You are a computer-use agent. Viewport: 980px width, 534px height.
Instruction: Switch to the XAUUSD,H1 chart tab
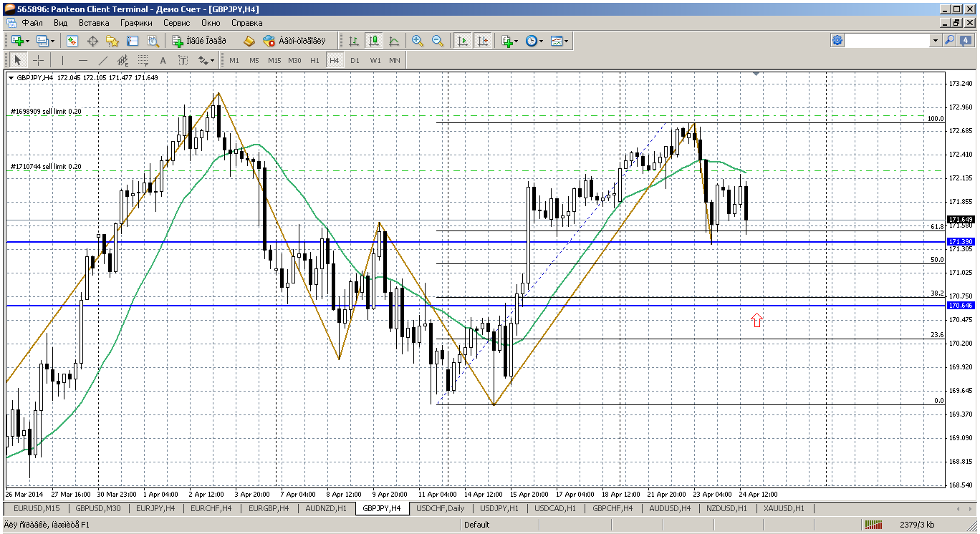(784, 508)
